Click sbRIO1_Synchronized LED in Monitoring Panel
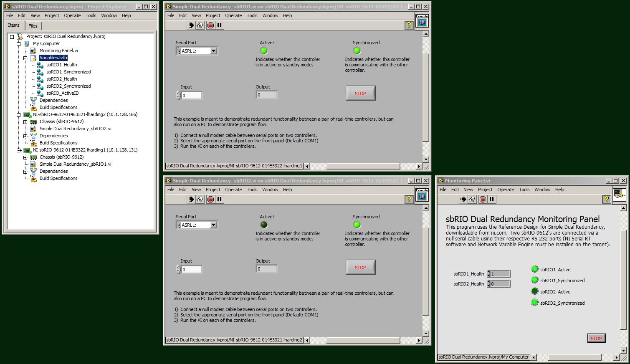This screenshot has height=364, width=630. click(x=535, y=280)
